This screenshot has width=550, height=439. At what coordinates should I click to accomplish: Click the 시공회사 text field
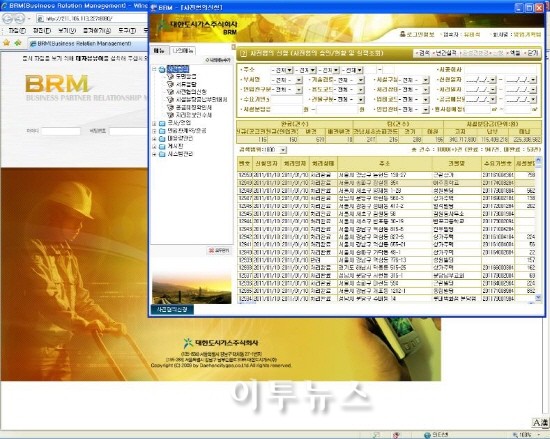[502, 70]
